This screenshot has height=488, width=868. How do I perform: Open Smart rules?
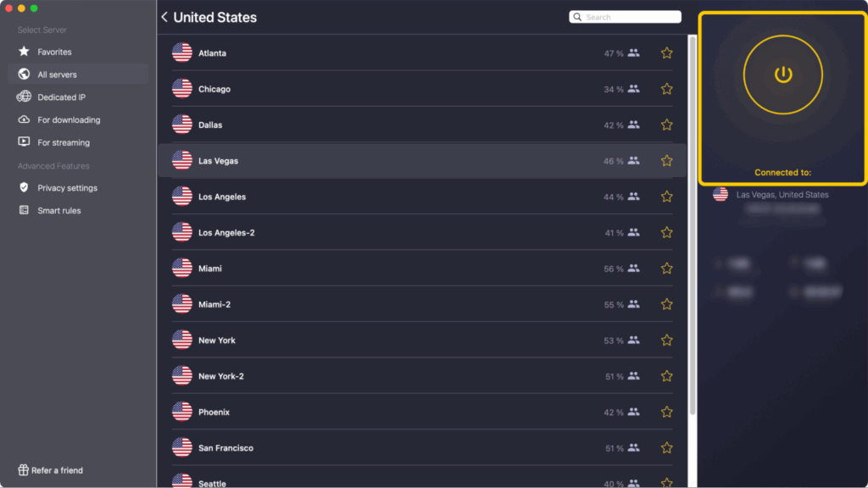coord(58,211)
